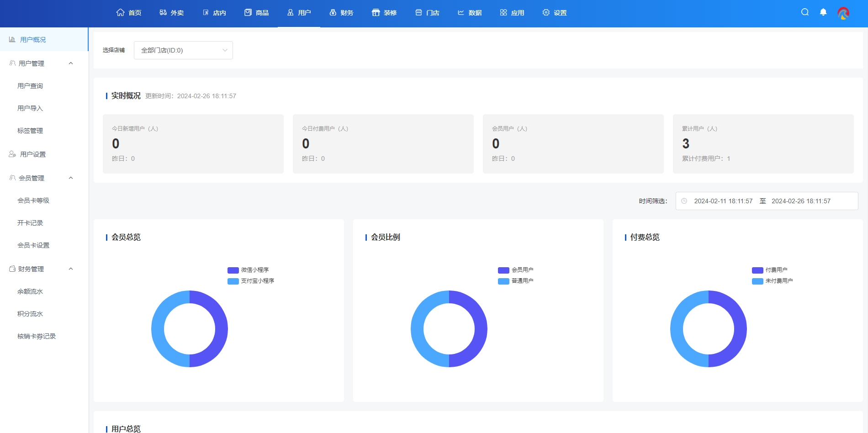This screenshot has height=433, width=868.
Task: Switch to the 商品 products tab
Action: (257, 13)
